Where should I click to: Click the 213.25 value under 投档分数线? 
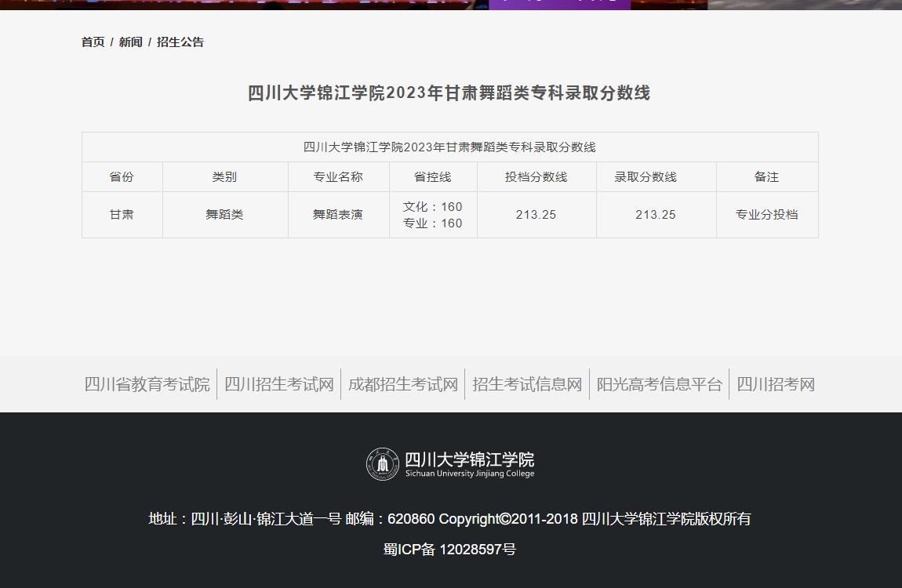click(536, 214)
